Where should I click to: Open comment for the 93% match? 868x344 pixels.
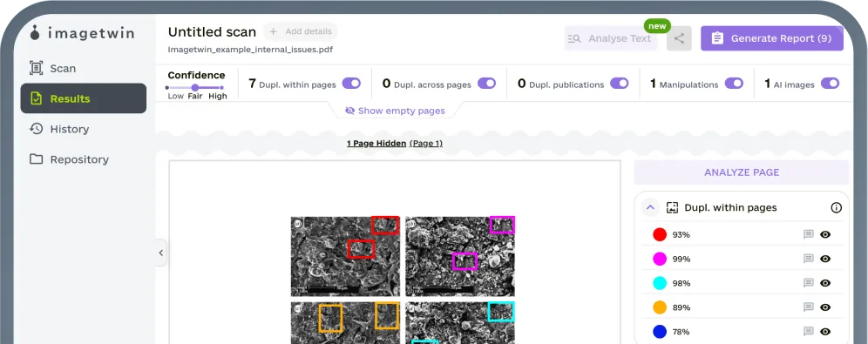tap(808, 234)
